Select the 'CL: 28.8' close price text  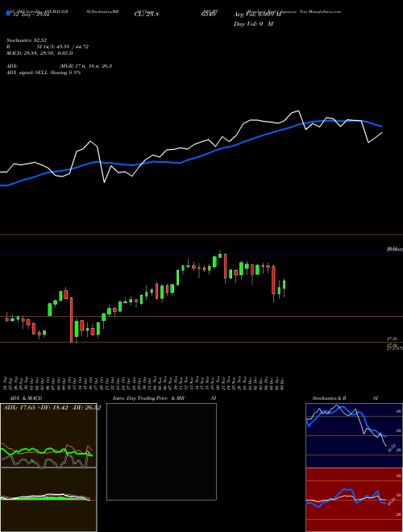(x=147, y=15)
